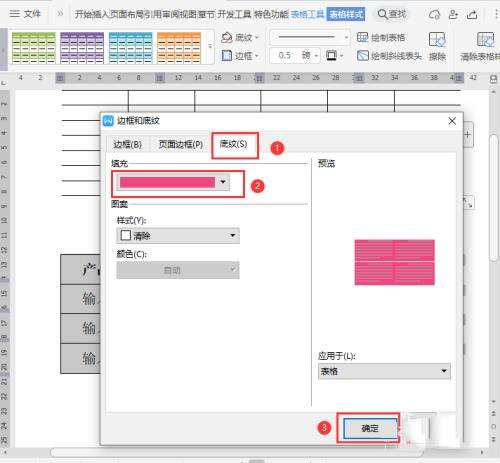Image resolution: width=500 pixels, height=463 pixels.
Task: Click the cloud sync icon
Action: click(434, 14)
